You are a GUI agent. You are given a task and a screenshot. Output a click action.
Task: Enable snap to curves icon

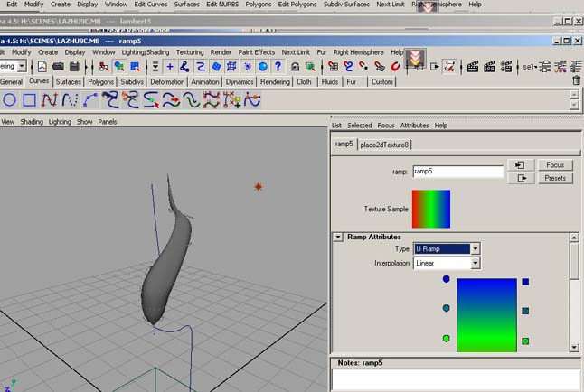[x=349, y=67]
